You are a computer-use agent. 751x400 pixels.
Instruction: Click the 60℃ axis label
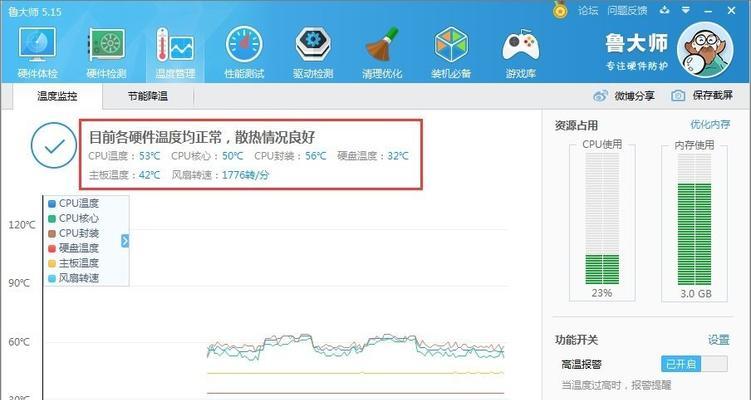click(x=19, y=342)
